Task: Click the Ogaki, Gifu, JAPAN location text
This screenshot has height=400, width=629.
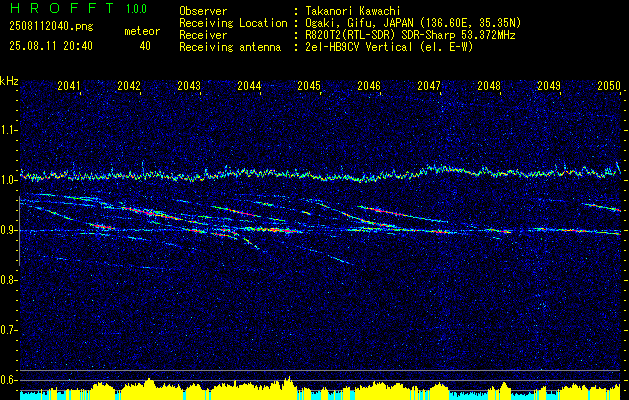Action: click(413, 23)
